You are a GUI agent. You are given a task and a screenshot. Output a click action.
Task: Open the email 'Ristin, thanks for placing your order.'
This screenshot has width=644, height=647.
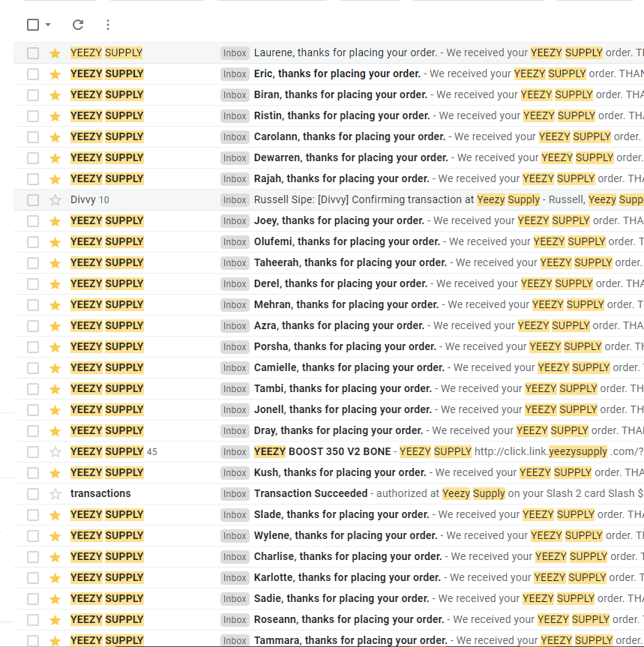point(342,115)
